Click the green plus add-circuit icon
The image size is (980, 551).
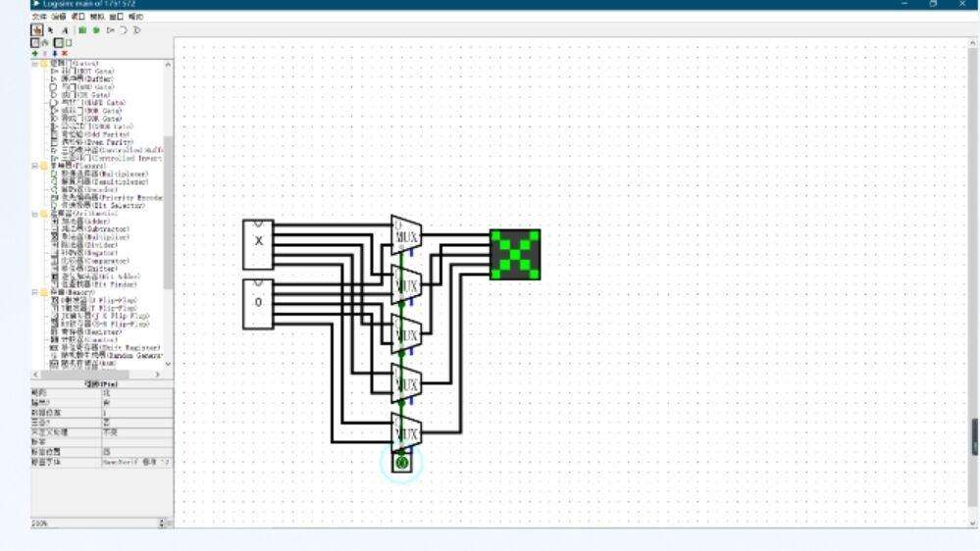35,53
